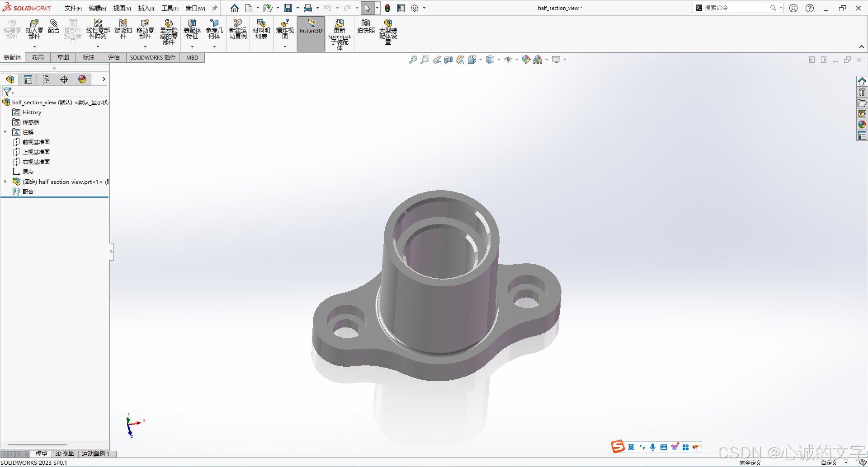The image size is (868, 467).
Task: Switch to the 布局 ribbon tab
Action: coord(38,57)
